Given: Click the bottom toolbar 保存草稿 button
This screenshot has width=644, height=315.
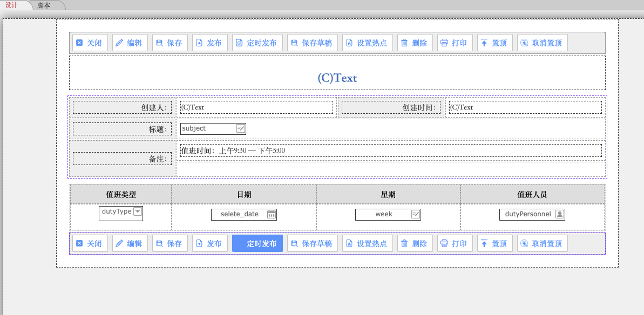Looking at the screenshot, I should point(312,244).
